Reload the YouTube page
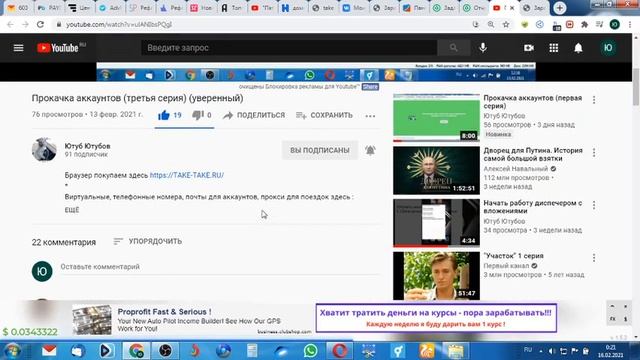640x360 pixels. coord(40,24)
